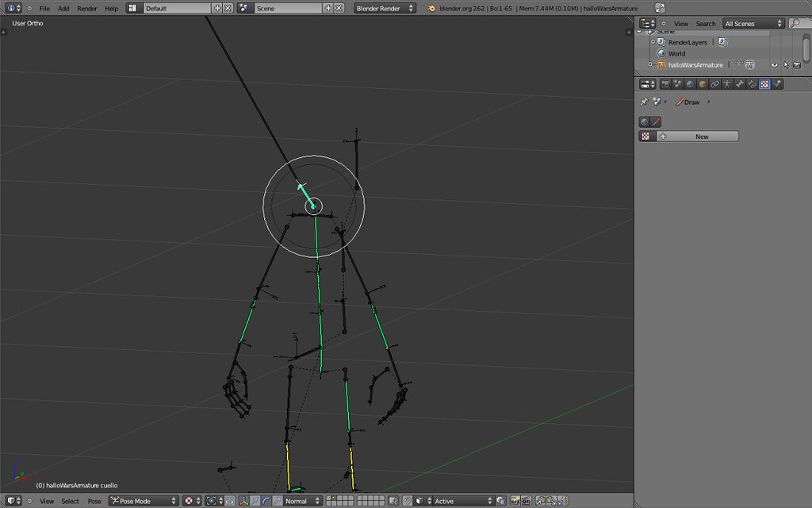Show brush textures toggle button
812x508 pixels.
pos(656,121)
